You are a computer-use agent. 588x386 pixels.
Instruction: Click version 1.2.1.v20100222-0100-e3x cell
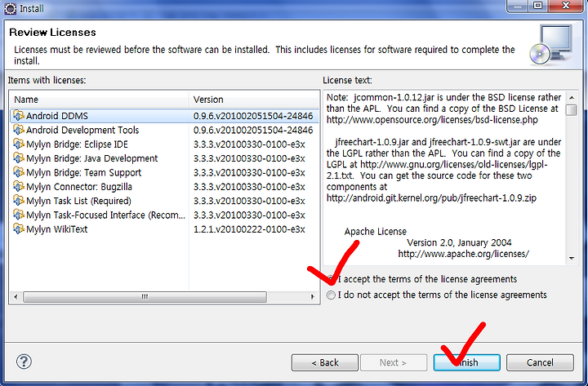(x=249, y=229)
